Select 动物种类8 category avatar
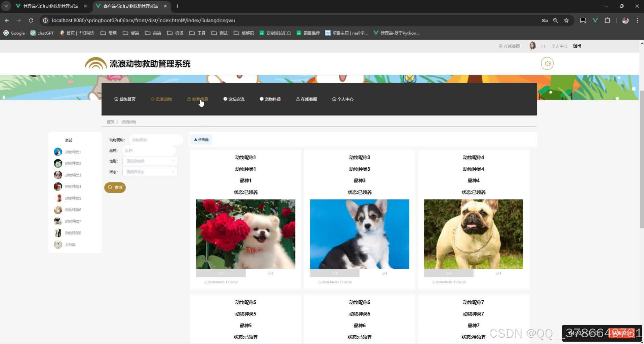Screen dimensions: 644x344 [58, 233]
